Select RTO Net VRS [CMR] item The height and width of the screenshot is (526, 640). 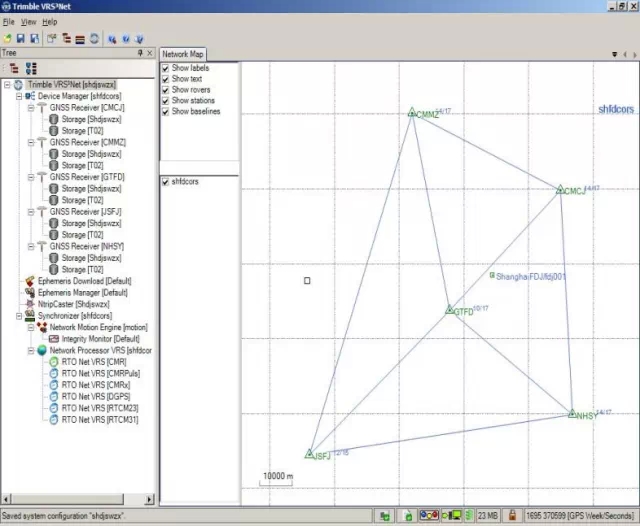click(x=94, y=362)
